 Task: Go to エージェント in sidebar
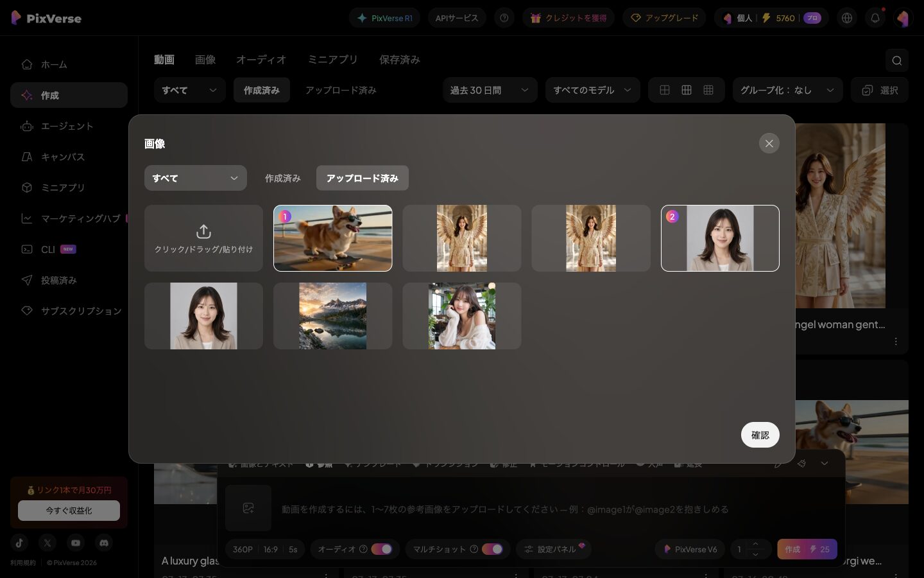[x=69, y=126]
